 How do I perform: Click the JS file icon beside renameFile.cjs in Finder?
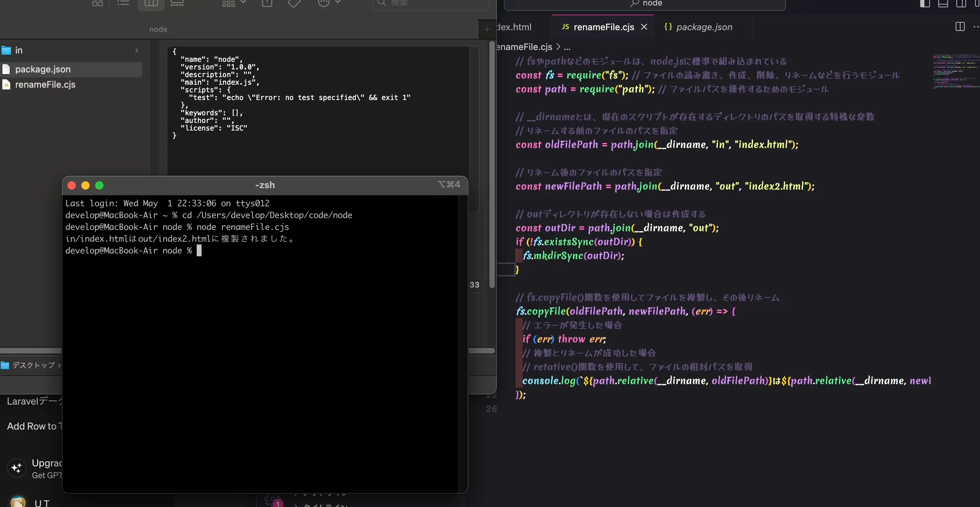tap(6, 84)
